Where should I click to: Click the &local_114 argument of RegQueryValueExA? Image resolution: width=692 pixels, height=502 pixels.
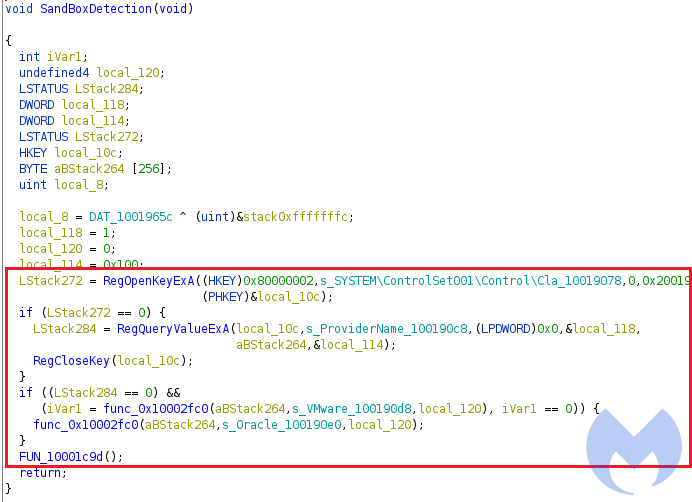click(x=349, y=345)
